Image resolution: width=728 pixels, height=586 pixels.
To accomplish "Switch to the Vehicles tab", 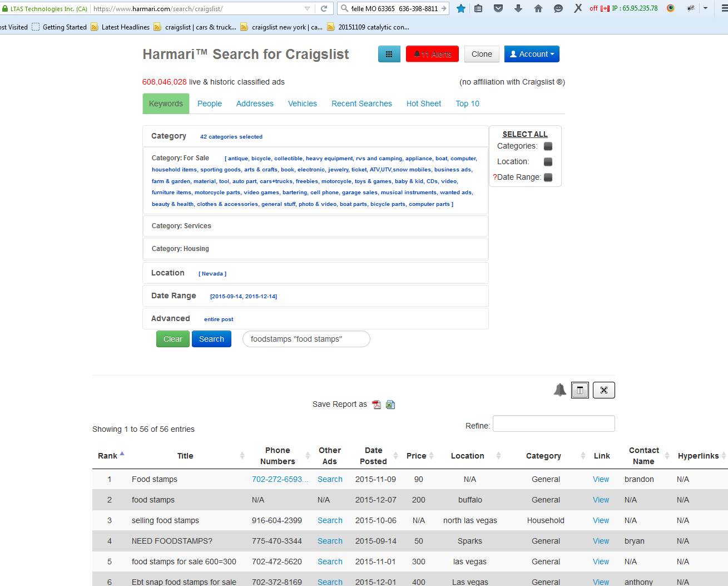I will click(x=303, y=104).
